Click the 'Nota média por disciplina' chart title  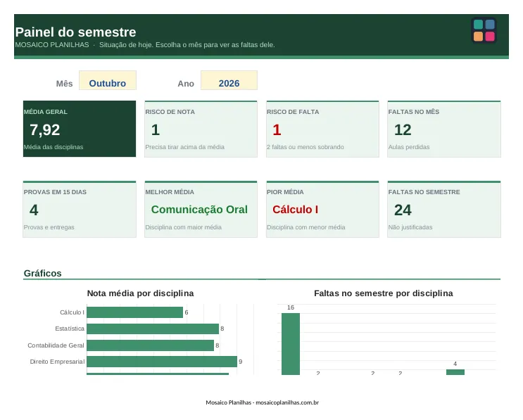coord(140,293)
